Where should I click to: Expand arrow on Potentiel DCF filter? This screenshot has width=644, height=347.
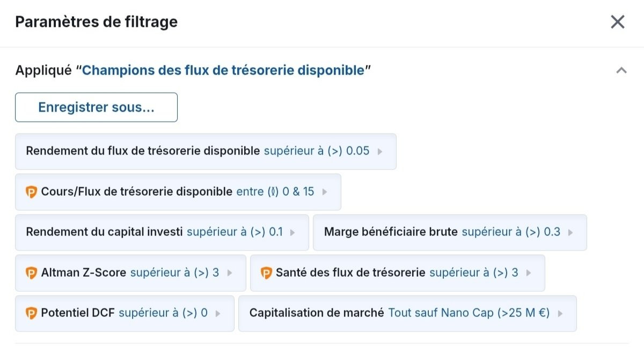(218, 314)
